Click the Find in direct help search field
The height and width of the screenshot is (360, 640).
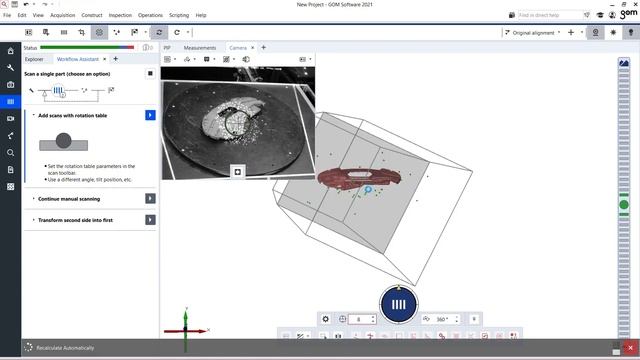[x=550, y=15]
